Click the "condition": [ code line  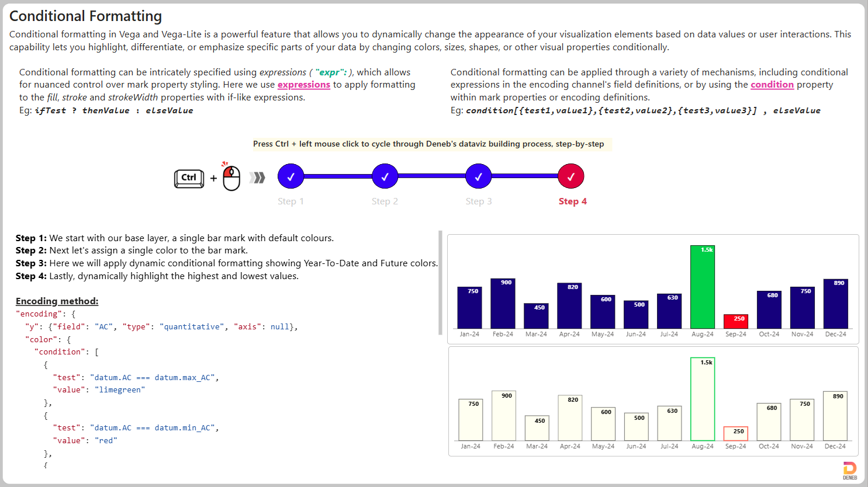pos(67,352)
